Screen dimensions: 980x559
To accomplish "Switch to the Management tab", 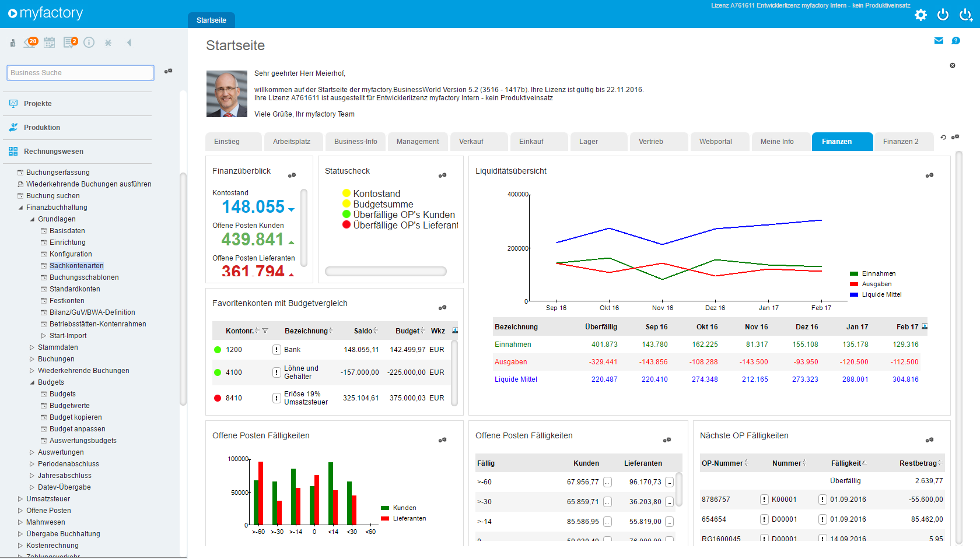I will (418, 142).
